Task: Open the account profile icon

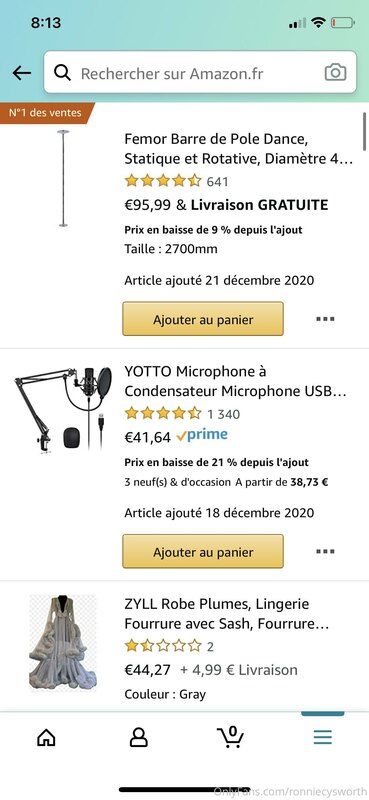Action: pyautogui.click(x=138, y=737)
